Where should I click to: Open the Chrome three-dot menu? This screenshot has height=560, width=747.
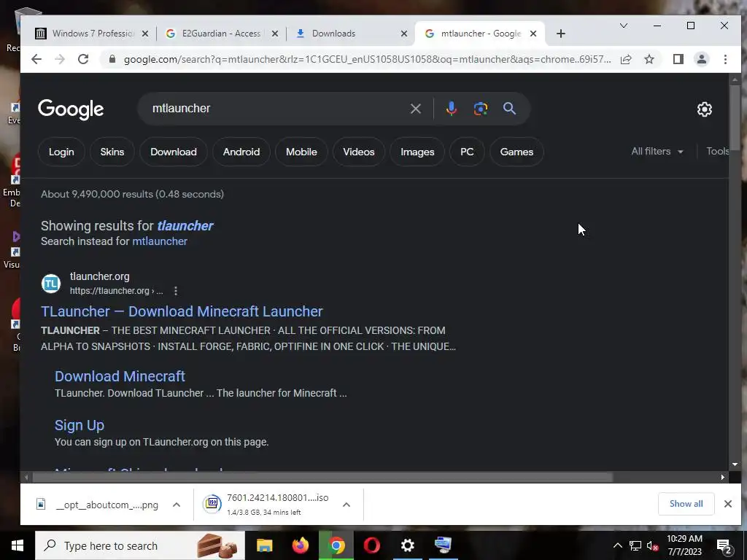pyautogui.click(x=725, y=59)
